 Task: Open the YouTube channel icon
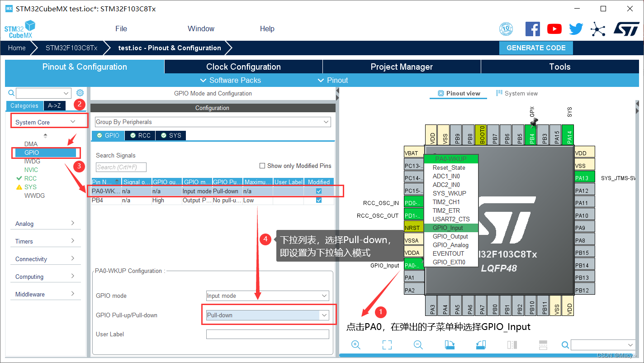[554, 29]
